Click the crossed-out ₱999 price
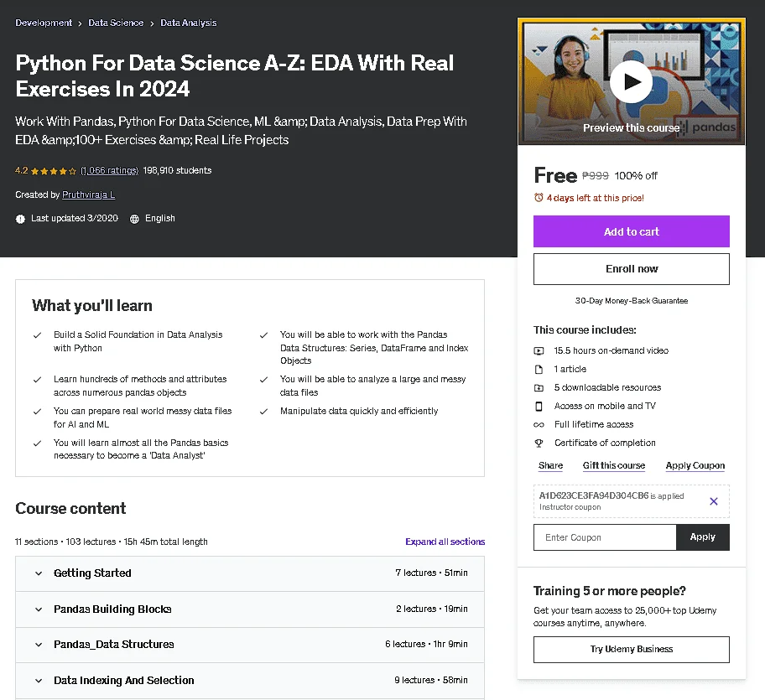This screenshot has width=765, height=700. (x=596, y=175)
